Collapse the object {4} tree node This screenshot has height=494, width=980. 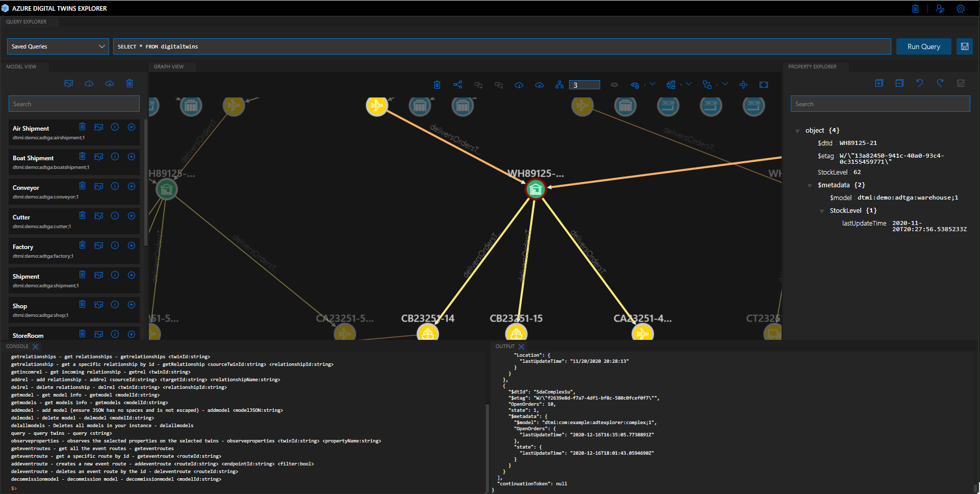coord(797,131)
